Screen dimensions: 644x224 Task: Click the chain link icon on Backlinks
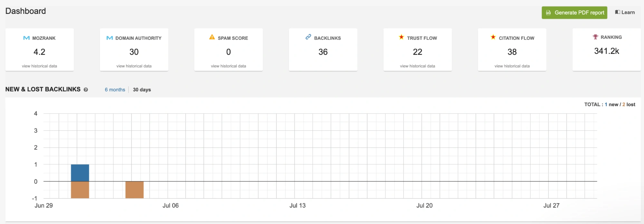pyautogui.click(x=308, y=37)
